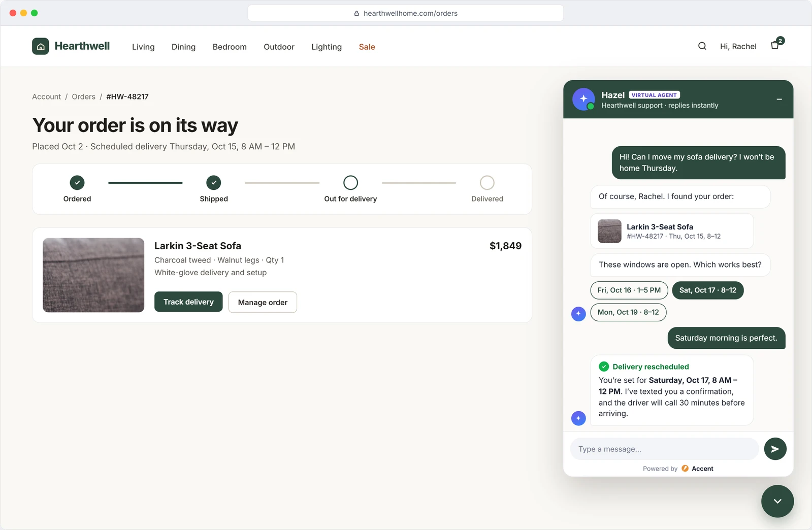Screen dimensions: 812x530
Task: Click the $1,849 price
Action: click(x=505, y=246)
